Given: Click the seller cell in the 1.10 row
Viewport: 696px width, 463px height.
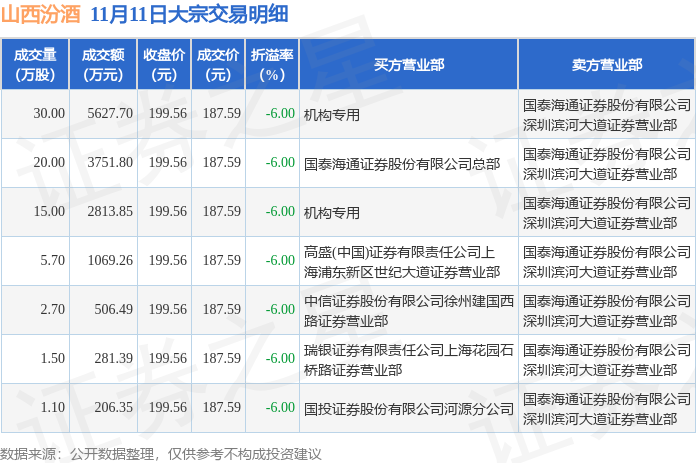Looking at the screenshot, I should pyautogui.click(x=606, y=409).
